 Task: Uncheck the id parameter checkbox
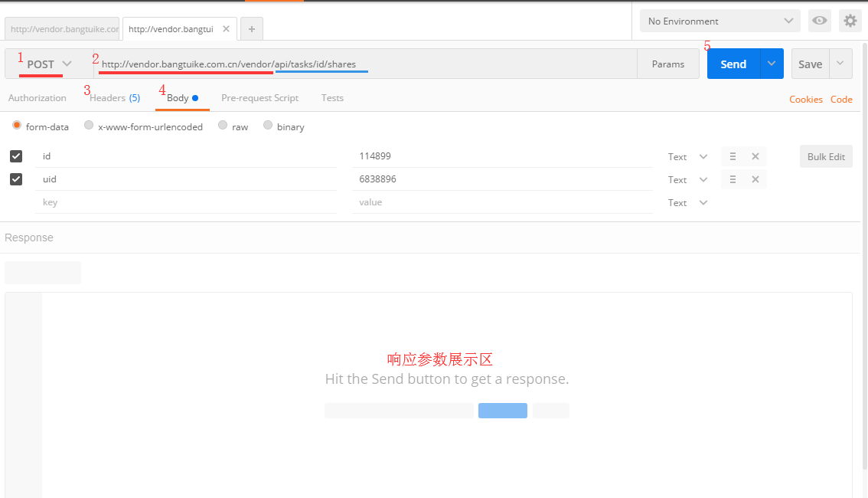16,156
